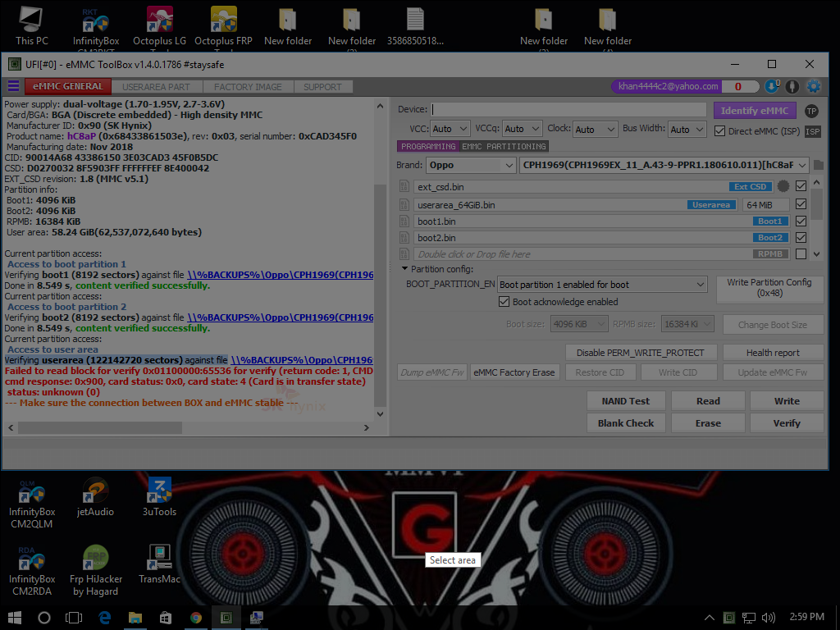
Task: Open Frp HiJacker by Hagard shortcut
Action: [x=96, y=571]
